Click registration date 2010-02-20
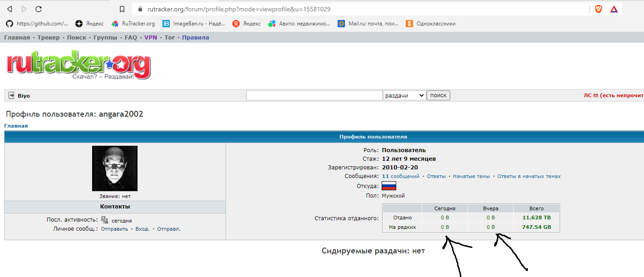This screenshot has width=644, height=277. point(400,168)
